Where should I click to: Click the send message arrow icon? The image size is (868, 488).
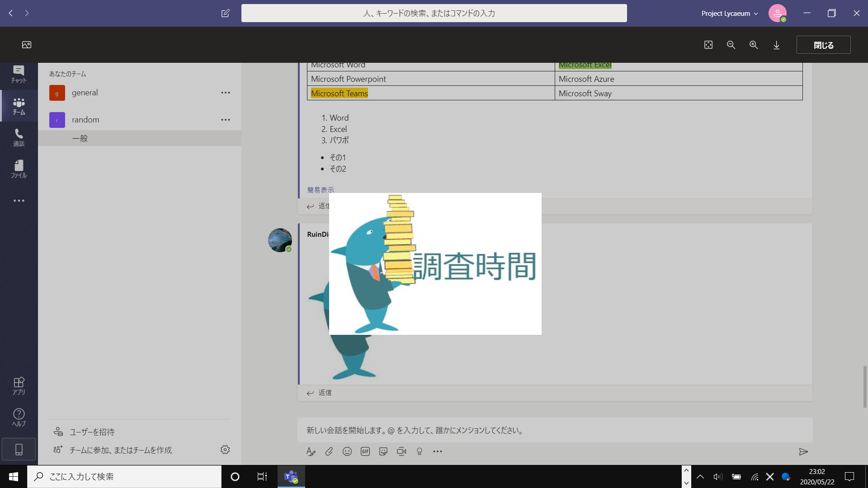803,451
